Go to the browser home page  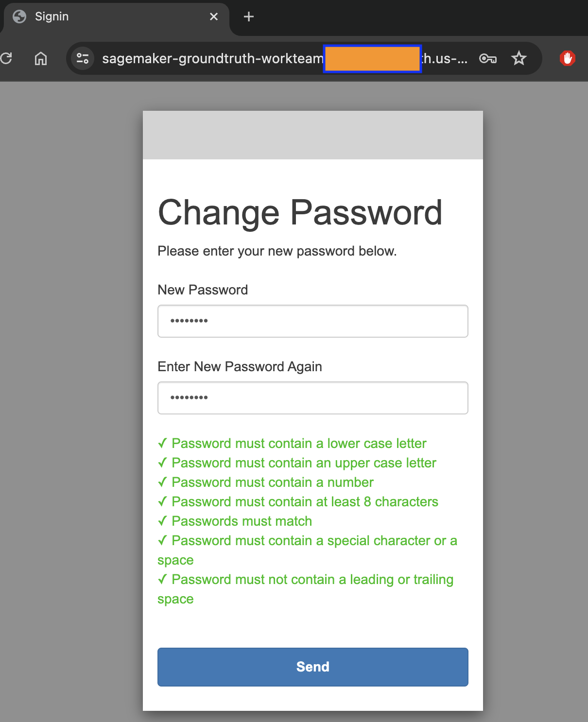pyautogui.click(x=41, y=59)
